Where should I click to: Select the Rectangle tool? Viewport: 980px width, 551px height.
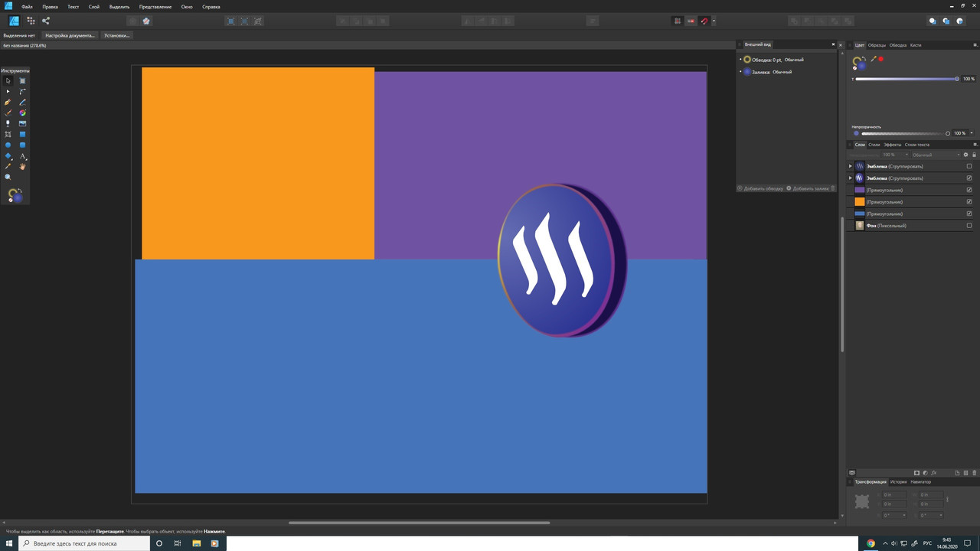tap(22, 134)
